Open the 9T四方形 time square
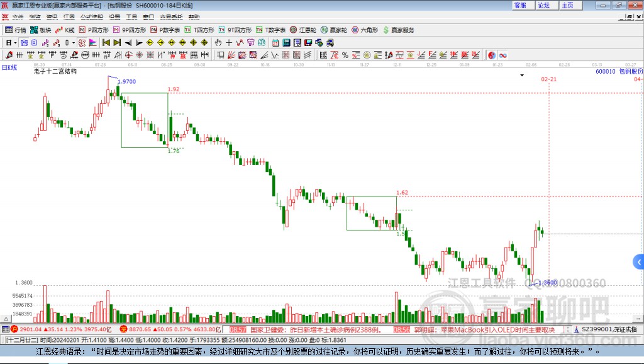This screenshot has height=364, width=644. click(235, 30)
